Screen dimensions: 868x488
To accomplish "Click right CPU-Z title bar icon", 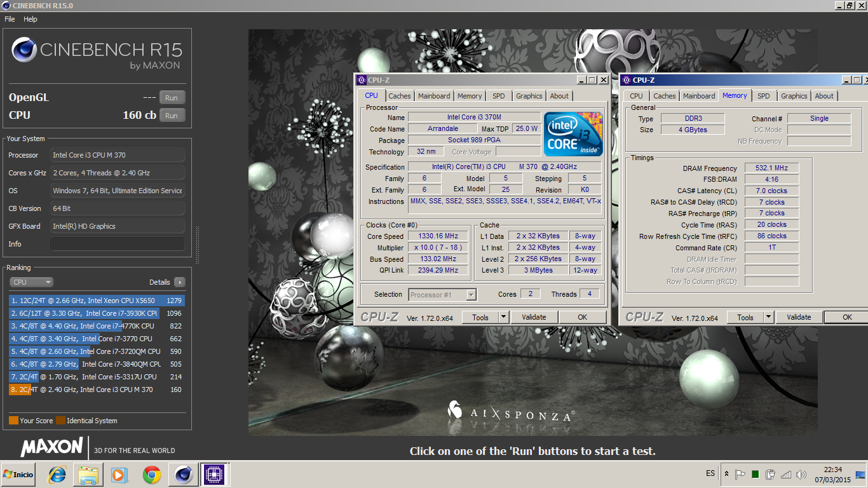I will click(x=626, y=80).
